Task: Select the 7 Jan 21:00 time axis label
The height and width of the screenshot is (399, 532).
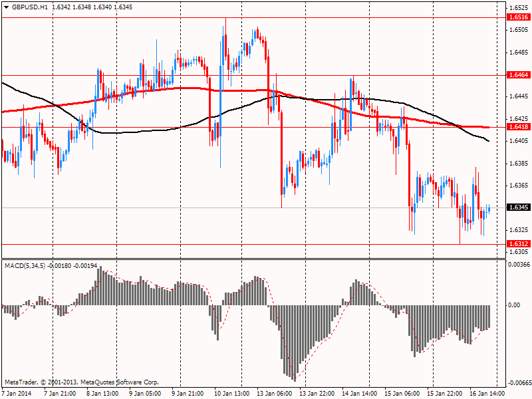Action: [60, 394]
